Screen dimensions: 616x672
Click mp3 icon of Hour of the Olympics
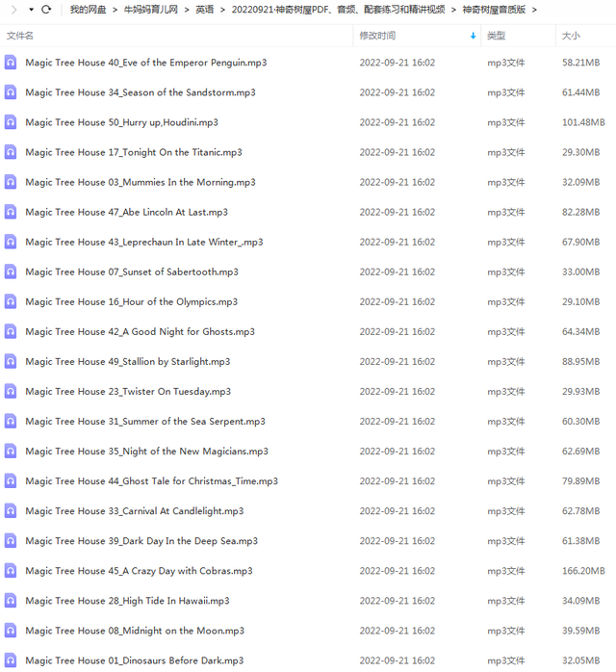[x=11, y=301]
